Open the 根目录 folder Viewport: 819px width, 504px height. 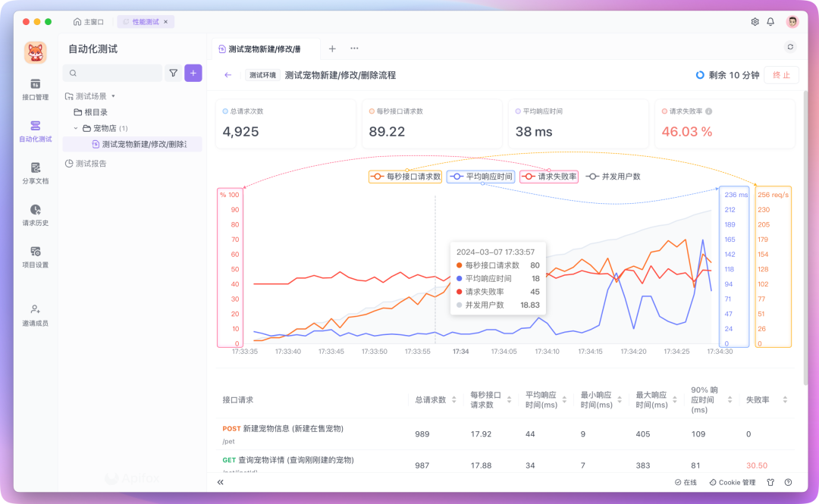90,112
